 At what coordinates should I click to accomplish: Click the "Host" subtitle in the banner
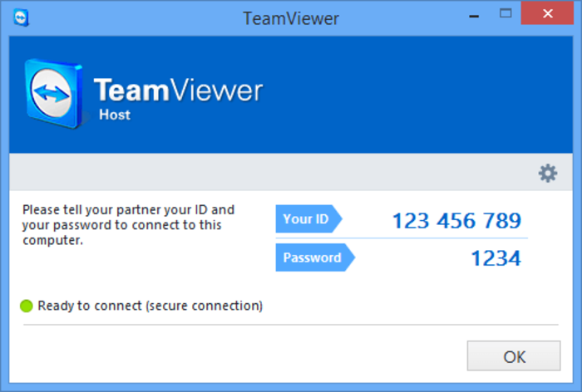[x=114, y=115]
